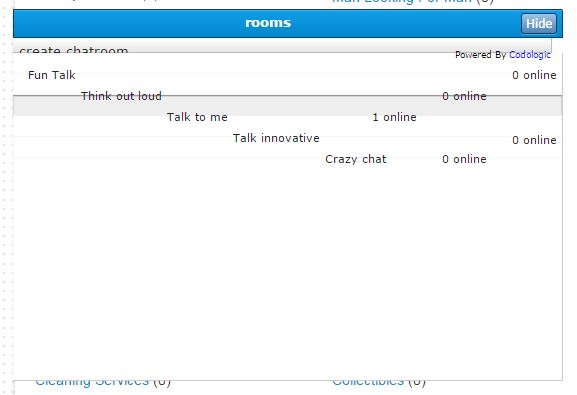Join the Fun Talk room
The image size is (577, 395).
click(52, 75)
